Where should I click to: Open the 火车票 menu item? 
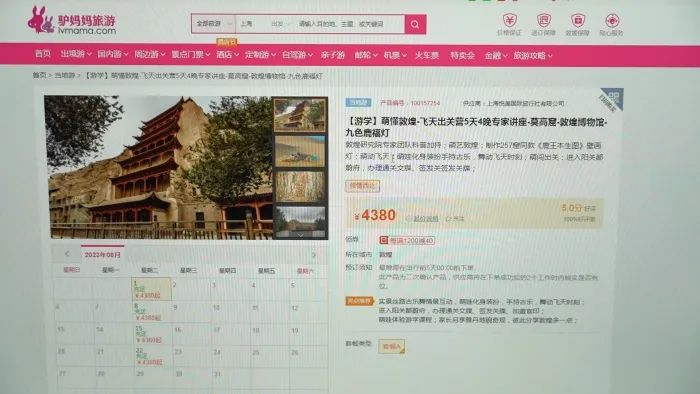(x=426, y=55)
